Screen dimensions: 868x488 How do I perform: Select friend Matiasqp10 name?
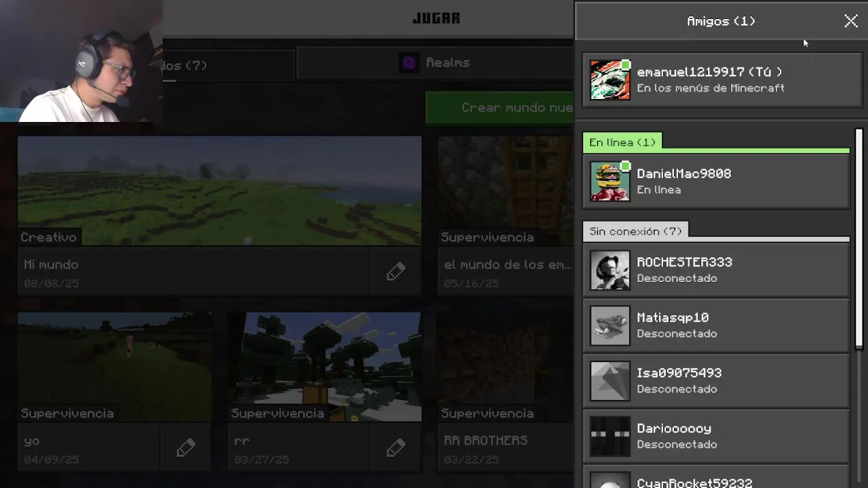673,318
